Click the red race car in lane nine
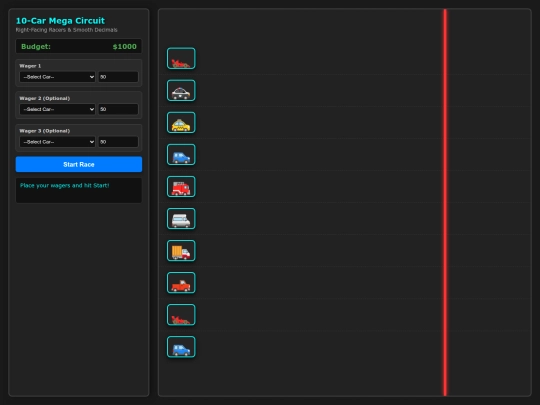This screenshot has width=540, height=405. (181, 315)
